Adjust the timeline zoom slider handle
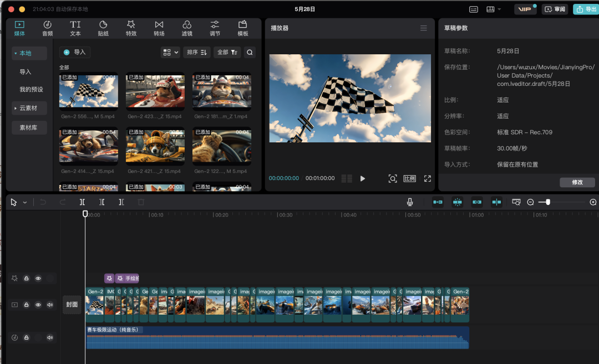 point(548,202)
